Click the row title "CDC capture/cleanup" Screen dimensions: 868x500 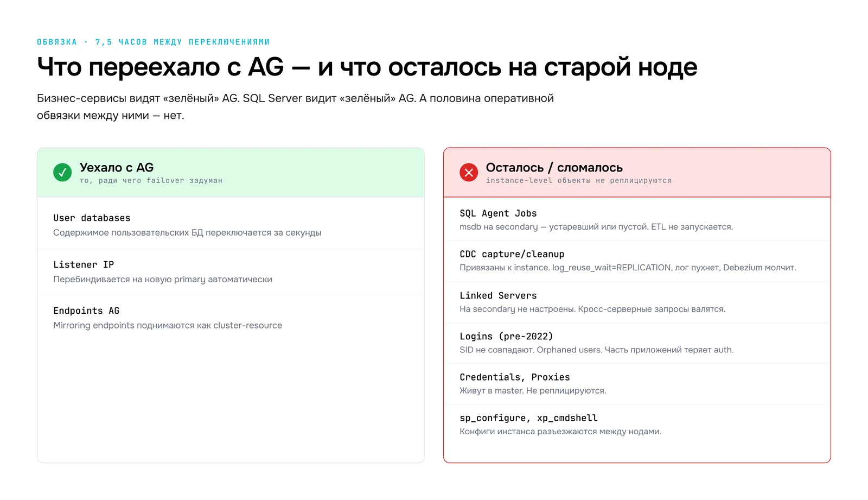[512, 254]
